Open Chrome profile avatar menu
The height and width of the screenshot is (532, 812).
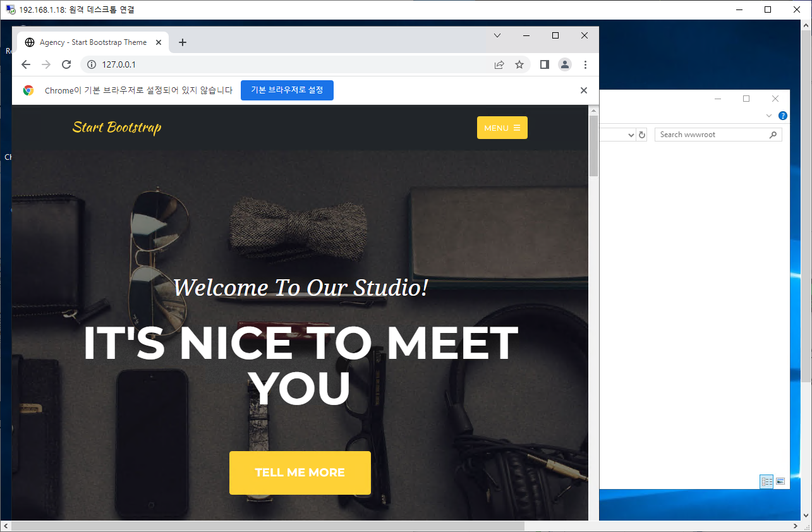coord(565,64)
